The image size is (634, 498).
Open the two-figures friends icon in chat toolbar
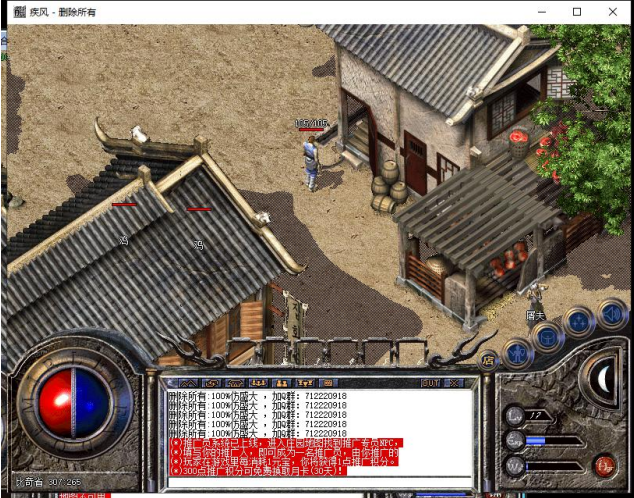point(281,383)
